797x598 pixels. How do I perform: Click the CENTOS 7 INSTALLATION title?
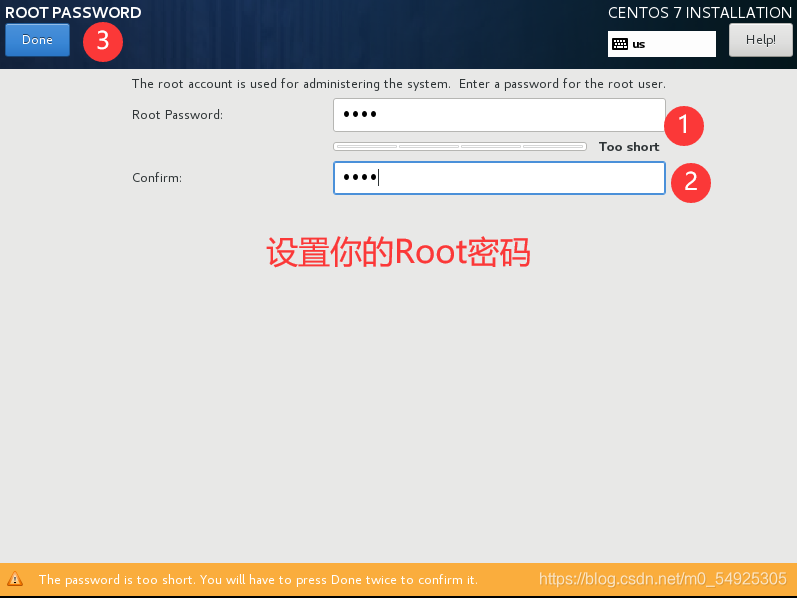pyautogui.click(x=699, y=12)
